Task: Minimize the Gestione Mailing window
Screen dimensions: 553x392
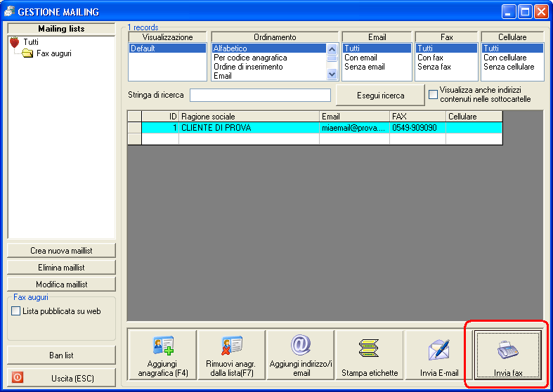Action: coord(508,12)
